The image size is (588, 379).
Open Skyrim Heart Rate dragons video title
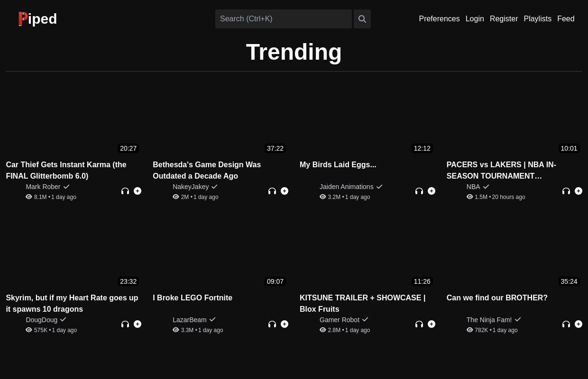click(72, 303)
